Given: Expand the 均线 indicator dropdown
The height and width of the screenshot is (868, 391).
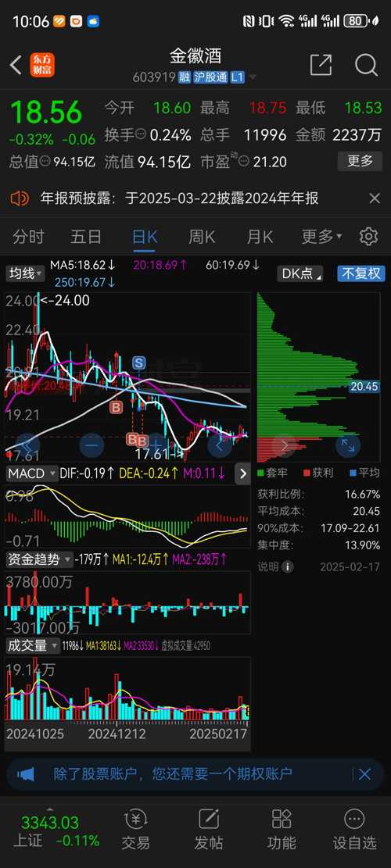Looking at the screenshot, I should click(x=26, y=273).
